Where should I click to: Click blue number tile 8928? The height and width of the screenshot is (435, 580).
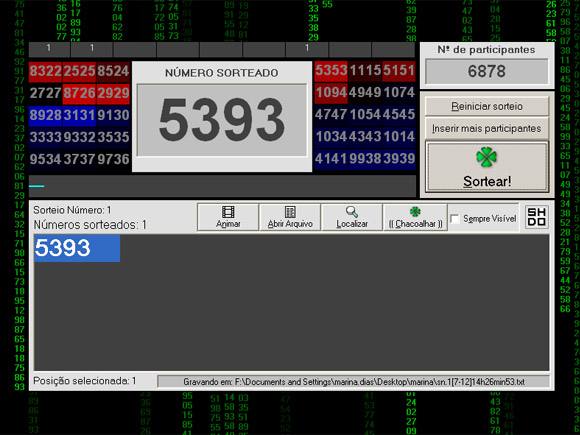click(45, 115)
